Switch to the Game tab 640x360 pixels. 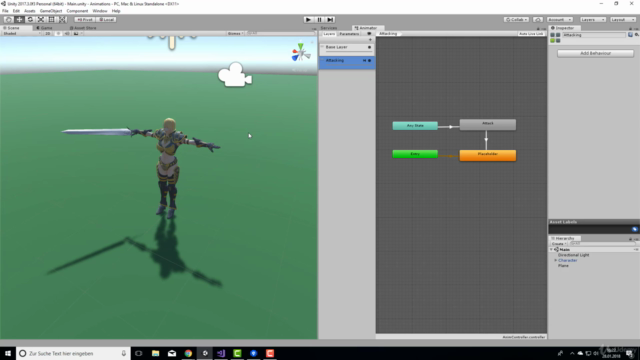click(44, 28)
